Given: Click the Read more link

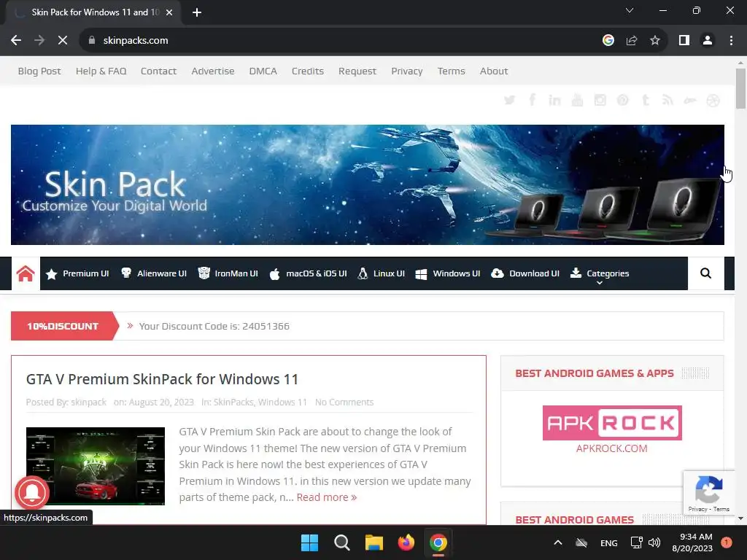Looking at the screenshot, I should (327, 497).
